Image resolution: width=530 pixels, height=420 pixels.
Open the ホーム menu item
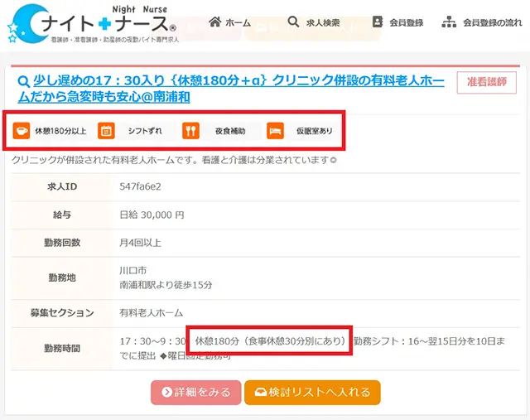click(x=238, y=23)
